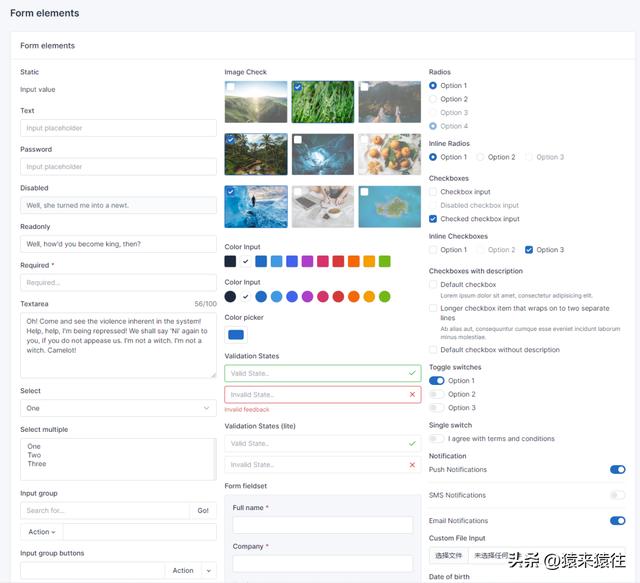
Task: Select the oranges fruit image thumbnail
Action: coord(389,154)
